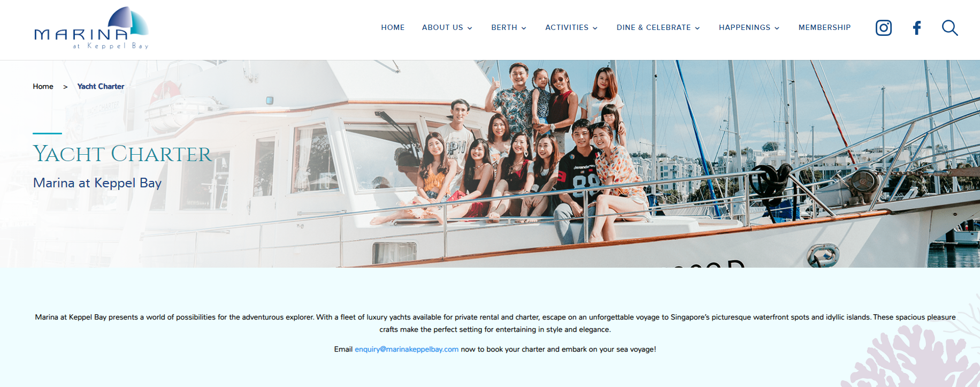
Task: Click the Marina at Keppel Bay logo
Action: 91,28
